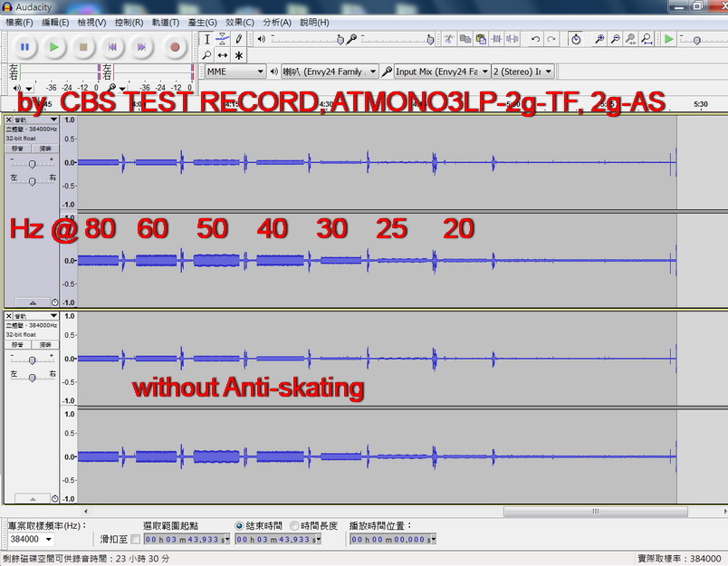The width and height of the screenshot is (728, 566).
Task: Select the Selection (I-beam) tool
Action: 207,40
